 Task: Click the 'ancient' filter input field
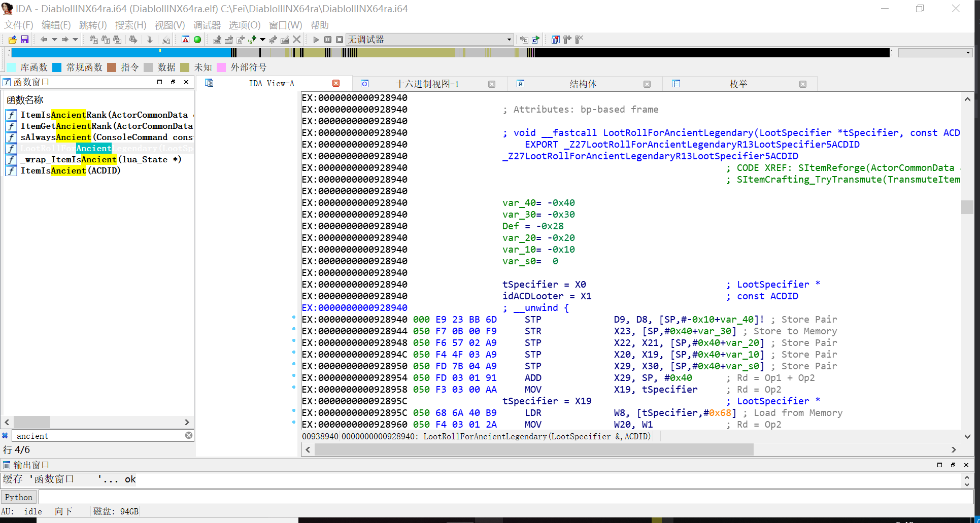point(99,436)
